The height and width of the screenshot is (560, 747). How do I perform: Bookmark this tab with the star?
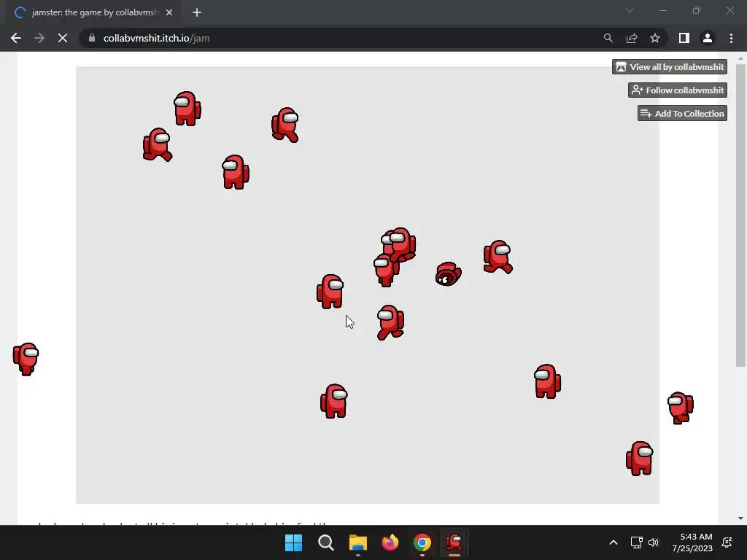point(655,38)
